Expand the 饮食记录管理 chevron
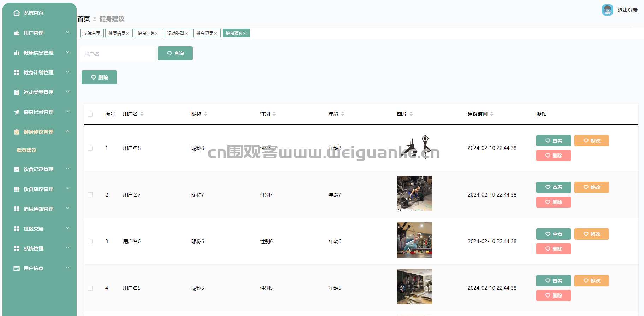644x316 pixels. coord(67,169)
